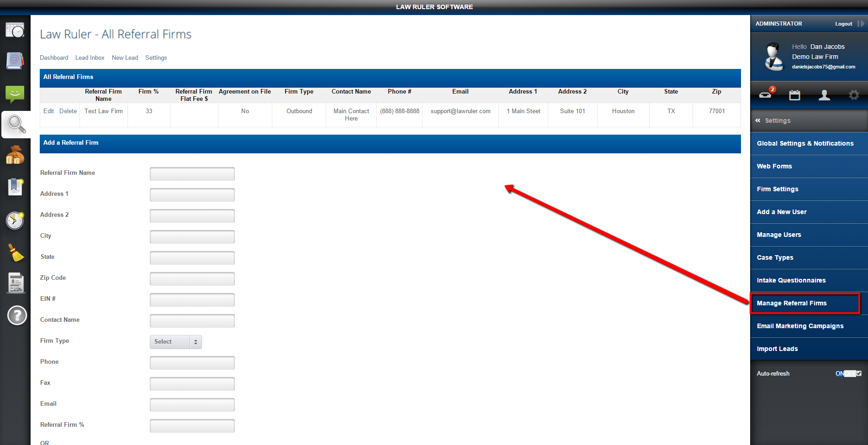Open the Settings breadcrumb link
This screenshot has height=445, width=868.
(x=156, y=58)
